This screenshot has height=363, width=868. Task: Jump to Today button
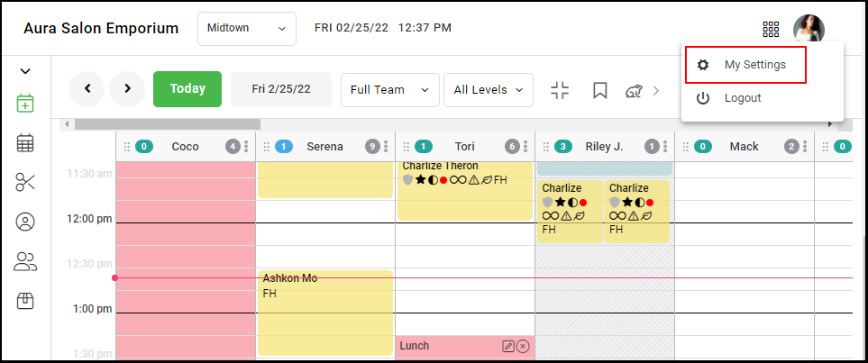pos(187,89)
